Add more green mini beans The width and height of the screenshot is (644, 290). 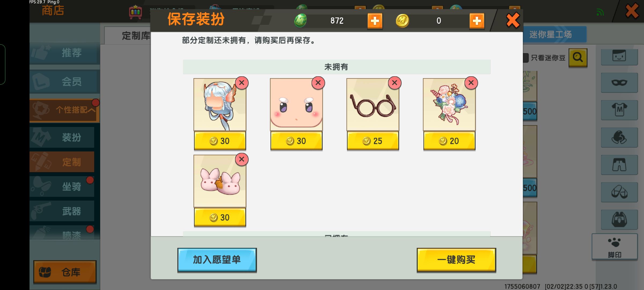coord(375,21)
